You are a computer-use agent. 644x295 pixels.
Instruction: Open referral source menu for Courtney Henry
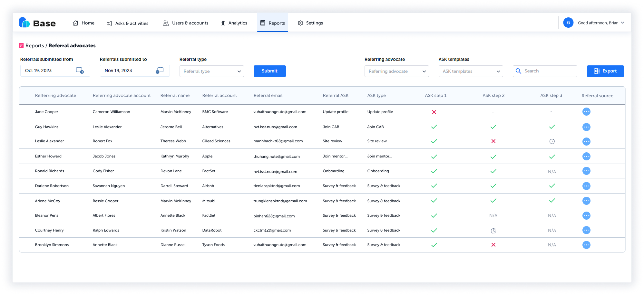coord(586,230)
